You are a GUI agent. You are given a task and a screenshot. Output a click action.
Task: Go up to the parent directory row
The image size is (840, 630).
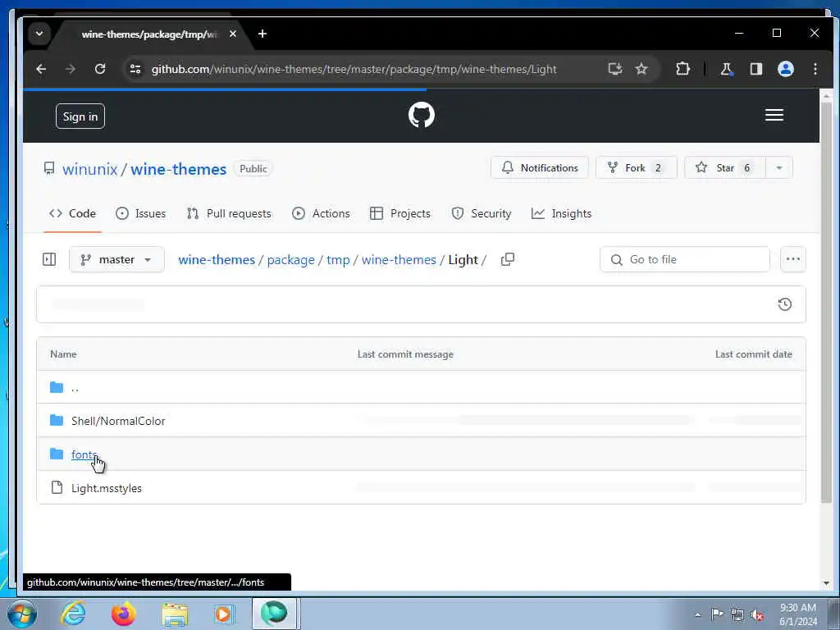[x=421, y=387]
